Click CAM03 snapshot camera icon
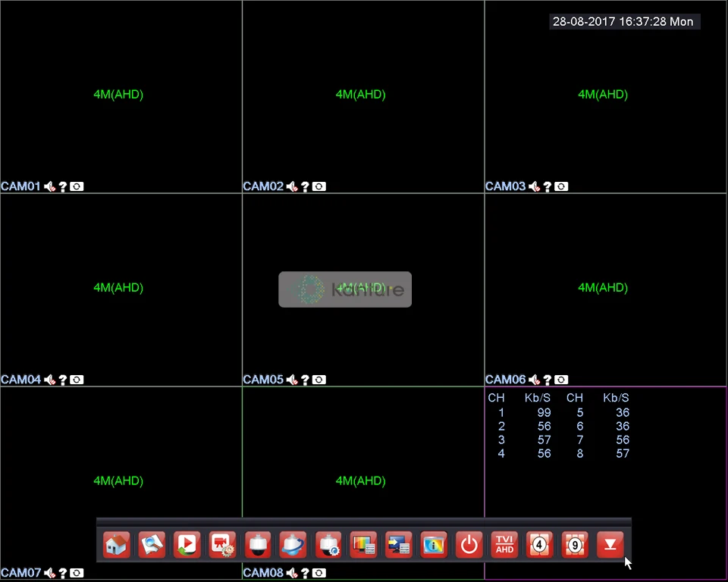 [x=561, y=186]
